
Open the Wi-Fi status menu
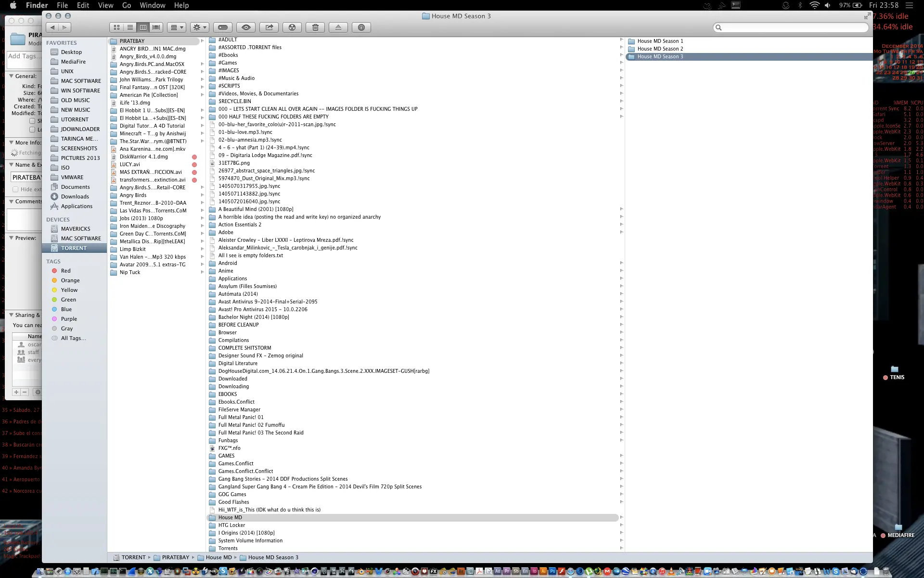pos(814,5)
